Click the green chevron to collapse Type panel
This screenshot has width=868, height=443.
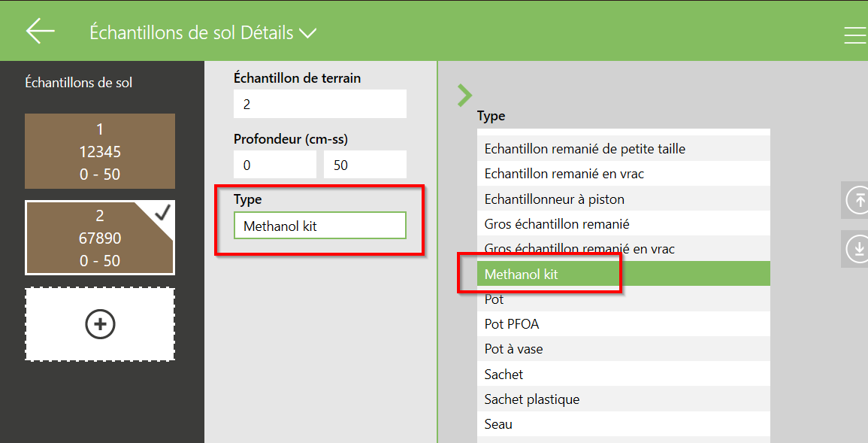click(464, 96)
